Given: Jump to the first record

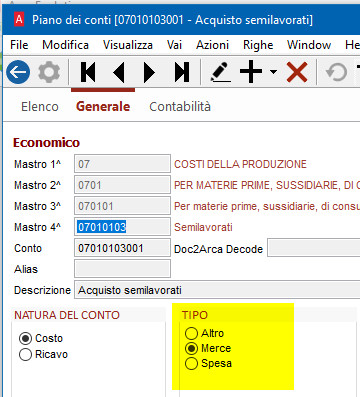Looking at the screenshot, I should pyautogui.click(x=88, y=72).
